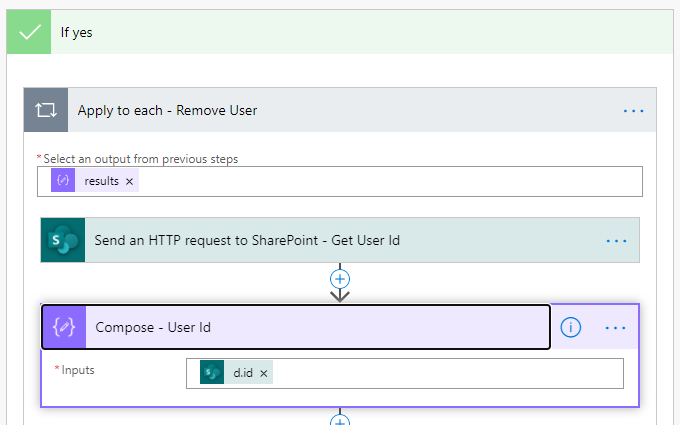Click the SharePoint icon of the Get User Id action
Screen dimensions: 680x425
point(63,240)
